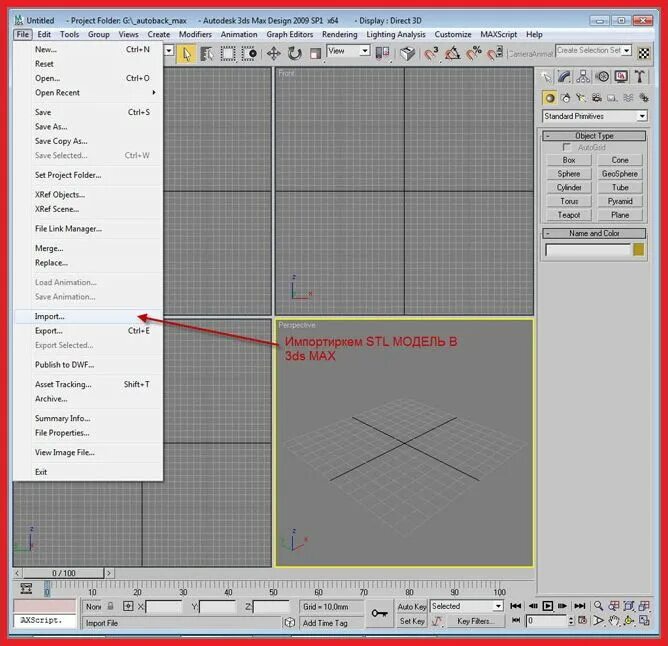This screenshot has height=646, width=668.
Task: Select the Space Warps category icon
Action: (x=628, y=98)
